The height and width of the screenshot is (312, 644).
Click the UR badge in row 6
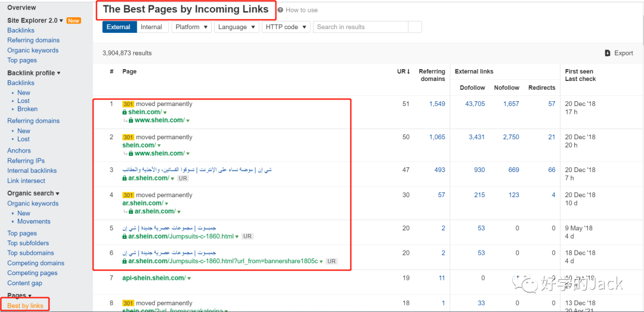pyautogui.click(x=332, y=261)
